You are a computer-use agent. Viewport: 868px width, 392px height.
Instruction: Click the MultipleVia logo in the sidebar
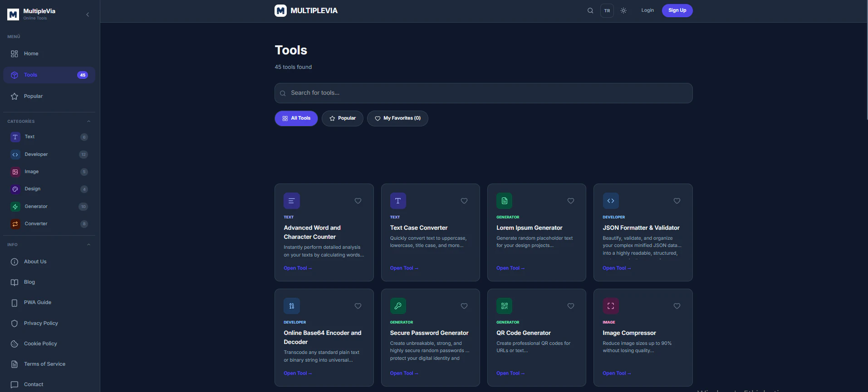(13, 15)
